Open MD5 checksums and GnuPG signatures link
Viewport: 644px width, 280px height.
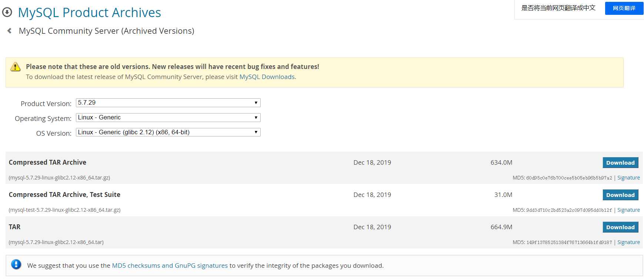pos(170,266)
